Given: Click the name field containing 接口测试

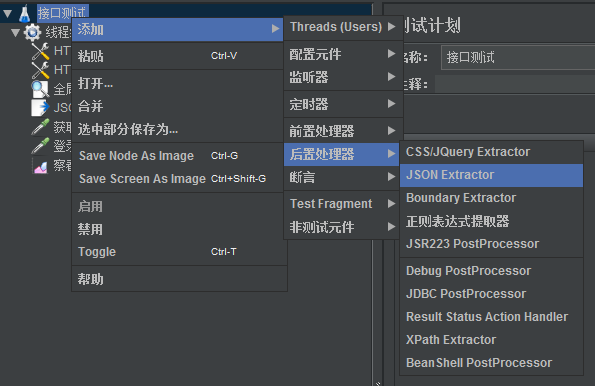Looking at the screenshot, I should point(518,58).
